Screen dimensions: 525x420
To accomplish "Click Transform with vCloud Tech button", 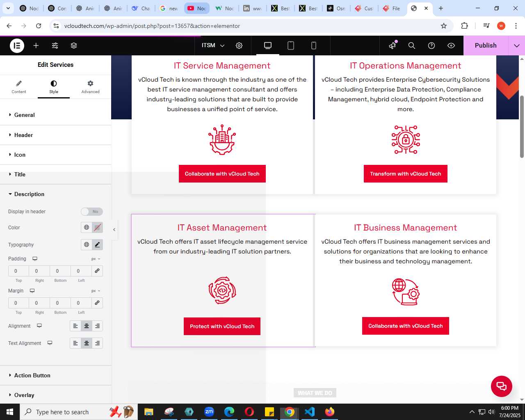I will (x=406, y=174).
